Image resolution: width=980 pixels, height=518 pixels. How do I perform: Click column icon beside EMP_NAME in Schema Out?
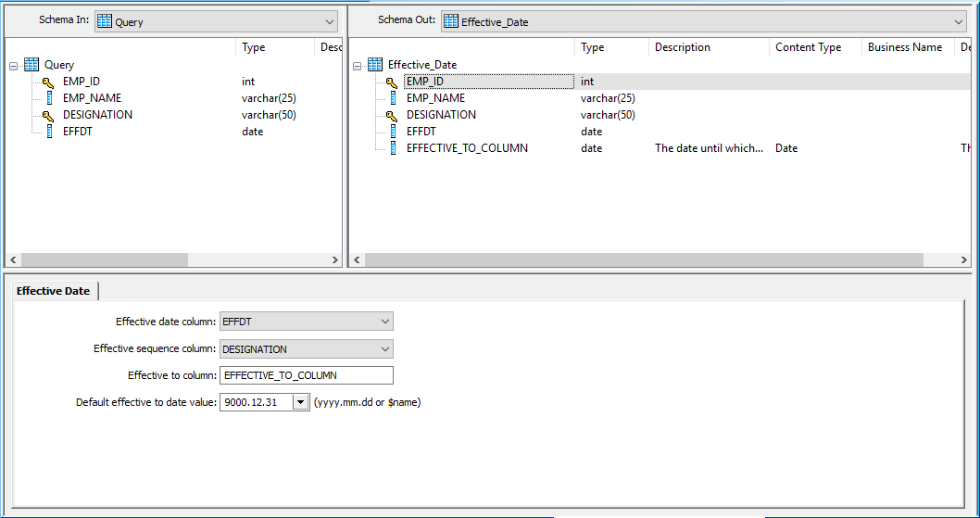[393, 98]
